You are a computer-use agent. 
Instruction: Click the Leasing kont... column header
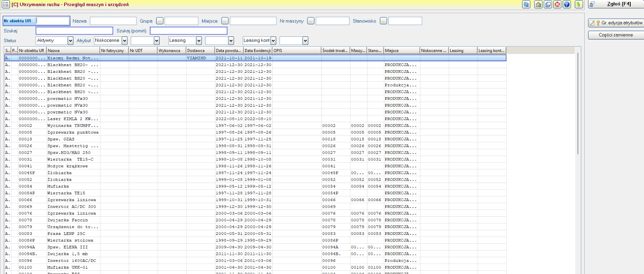(492, 50)
